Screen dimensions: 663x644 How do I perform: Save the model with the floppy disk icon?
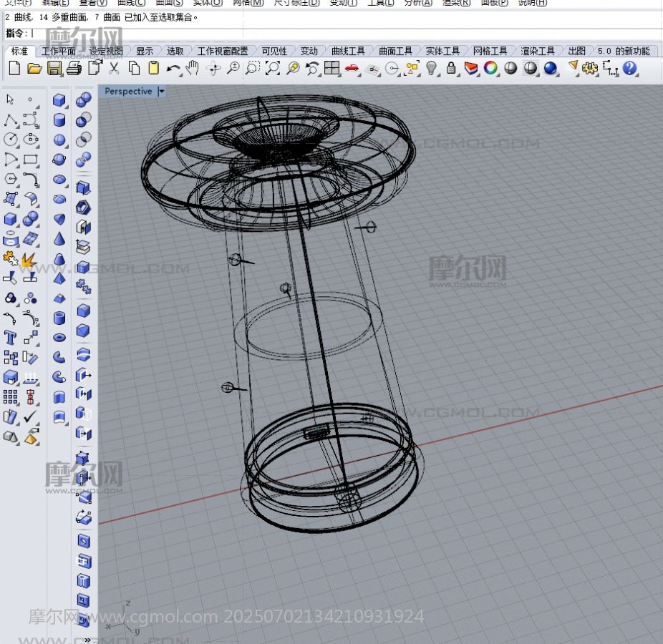[x=54, y=68]
